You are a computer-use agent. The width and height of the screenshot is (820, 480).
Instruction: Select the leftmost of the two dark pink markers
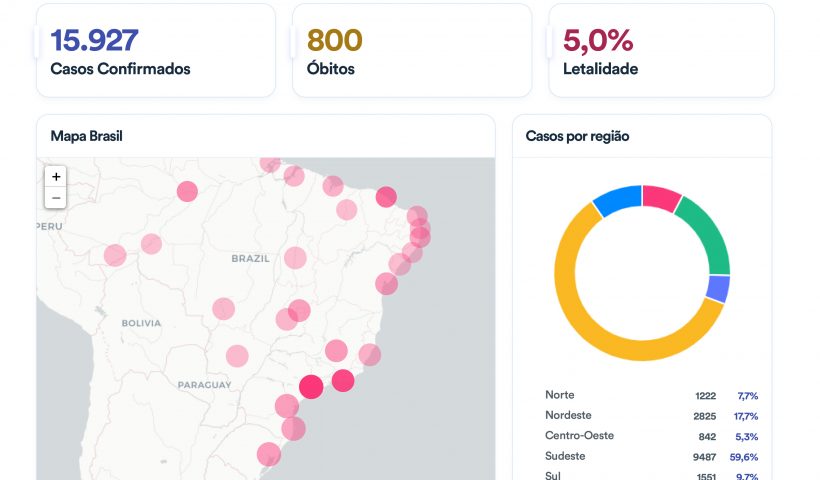point(311,387)
